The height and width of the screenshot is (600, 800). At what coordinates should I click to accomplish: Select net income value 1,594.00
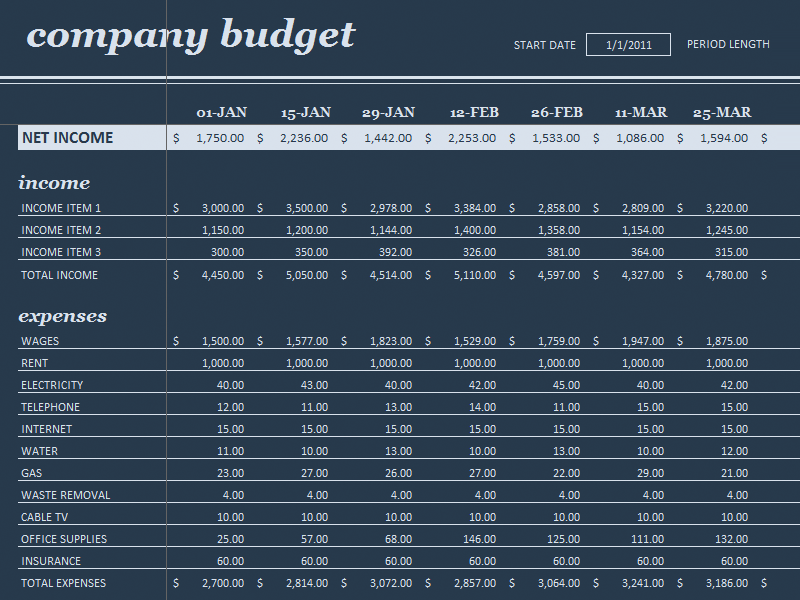click(x=724, y=138)
